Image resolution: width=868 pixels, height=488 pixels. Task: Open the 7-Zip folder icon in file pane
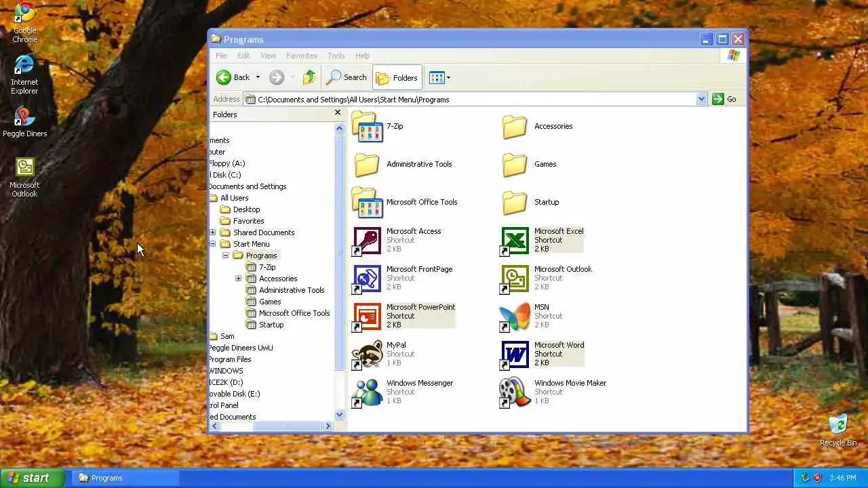tap(367, 127)
